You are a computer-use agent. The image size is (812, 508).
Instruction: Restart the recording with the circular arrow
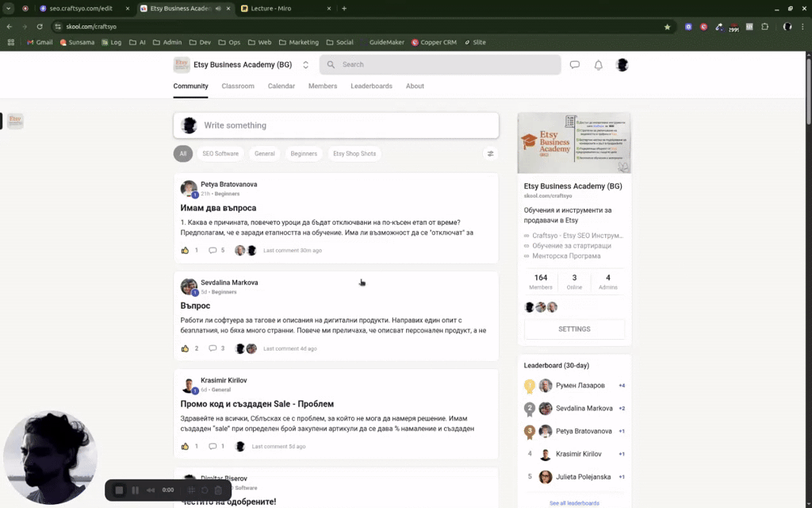pyautogui.click(x=205, y=490)
